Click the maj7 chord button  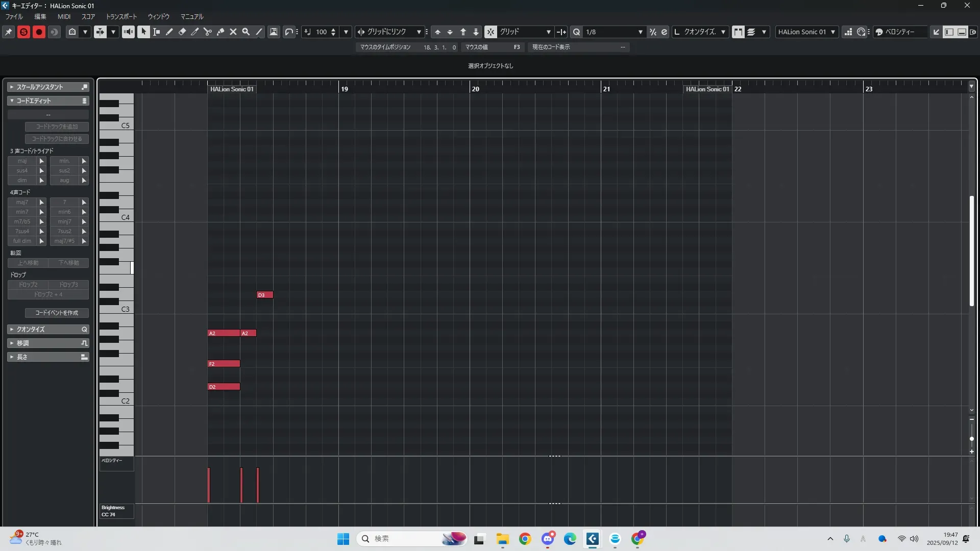pos(21,202)
